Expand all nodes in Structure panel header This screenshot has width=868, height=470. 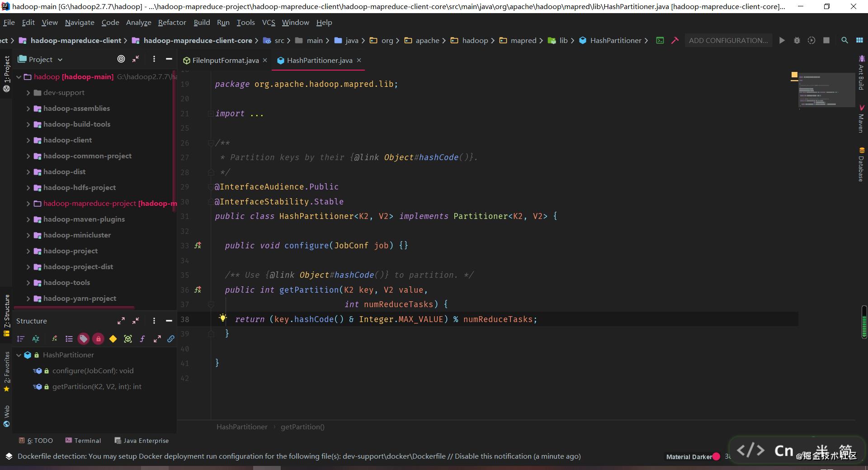121,321
